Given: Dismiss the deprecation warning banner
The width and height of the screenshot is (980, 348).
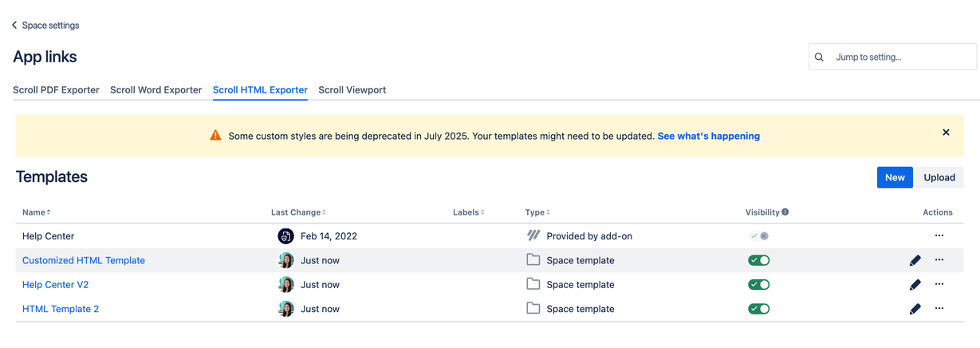Looking at the screenshot, I should coord(946,132).
